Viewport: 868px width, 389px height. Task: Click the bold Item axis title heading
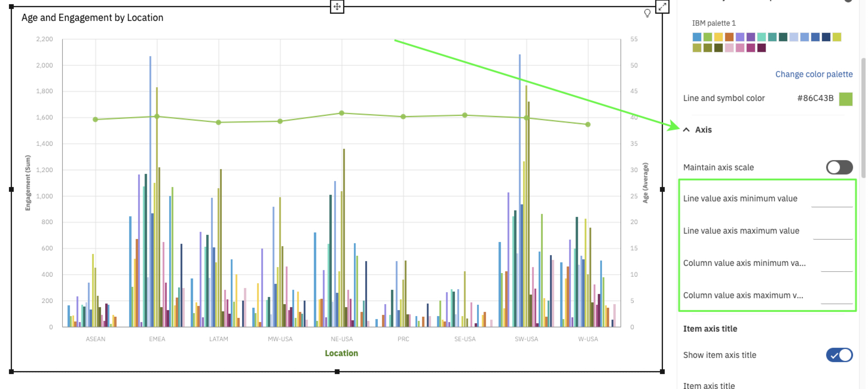(710, 329)
